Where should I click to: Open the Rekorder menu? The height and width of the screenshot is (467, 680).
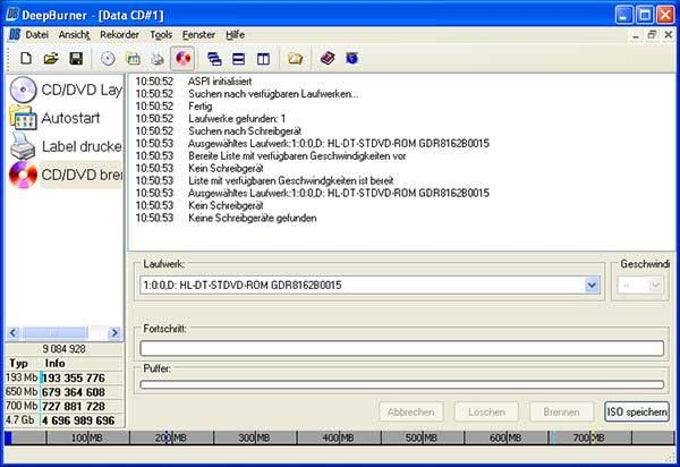click(x=119, y=35)
